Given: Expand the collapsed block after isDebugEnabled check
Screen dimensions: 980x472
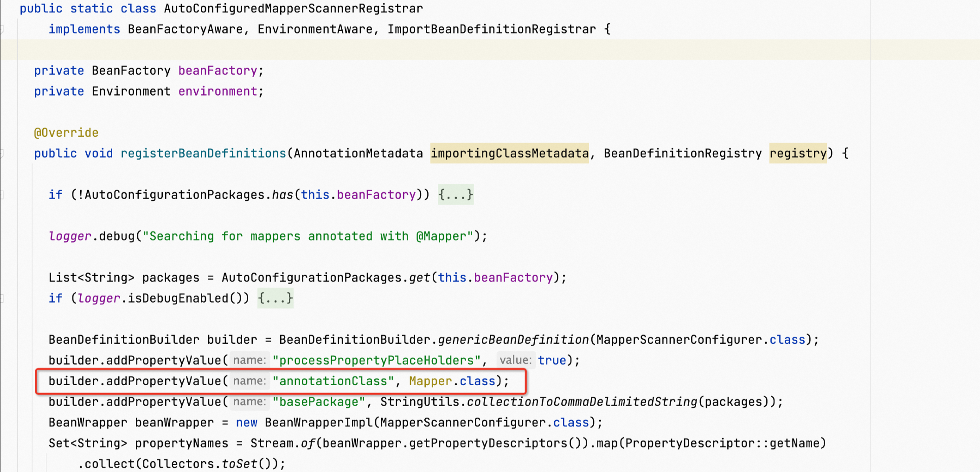Looking at the screenshot, I should click(275, 298).
